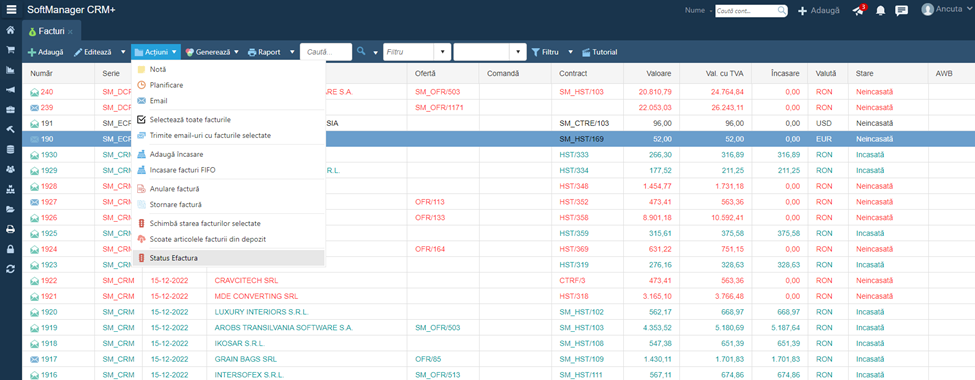This screenshot has width=975, height=380.
Task: Open the chart reports sidebar icon
Action: 10,70
